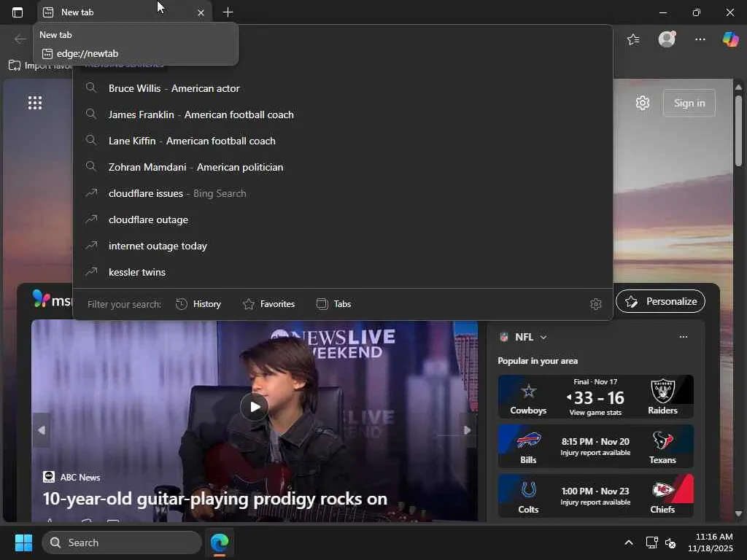Open page settings gear near Sign in
Screen dimensions: 747x560
[643, 103]
